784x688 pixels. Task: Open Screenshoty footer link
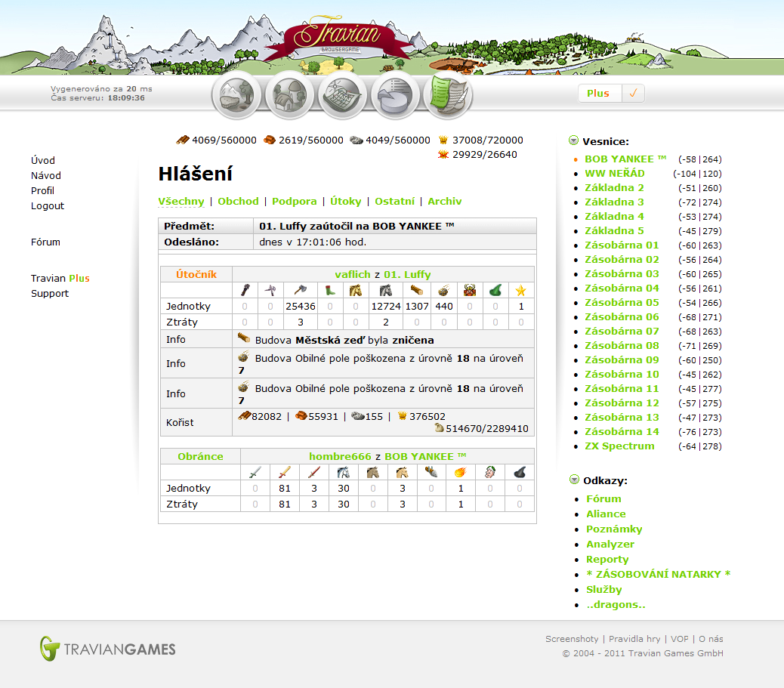pos(572,638)
